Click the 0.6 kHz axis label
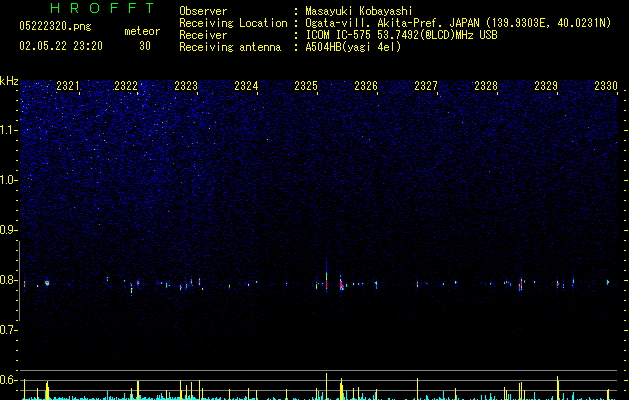This screenshot has height=400, width=629. (x=9, y=380)
